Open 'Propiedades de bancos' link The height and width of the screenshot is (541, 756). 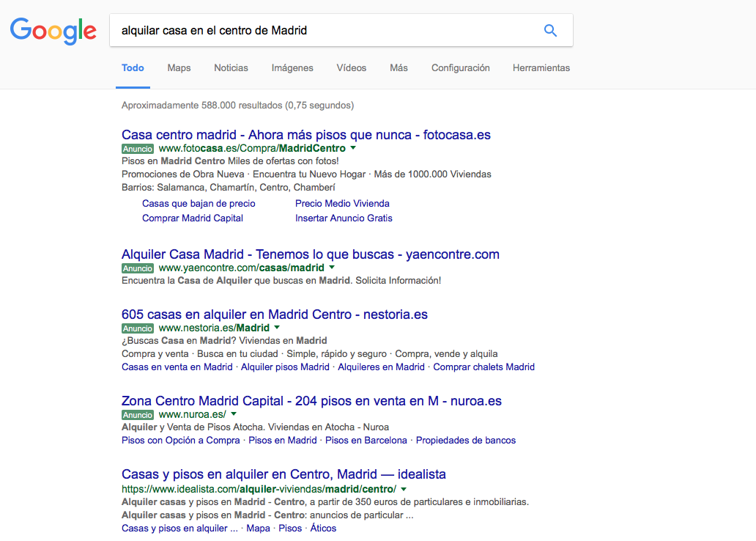click(x=466, y=440)
